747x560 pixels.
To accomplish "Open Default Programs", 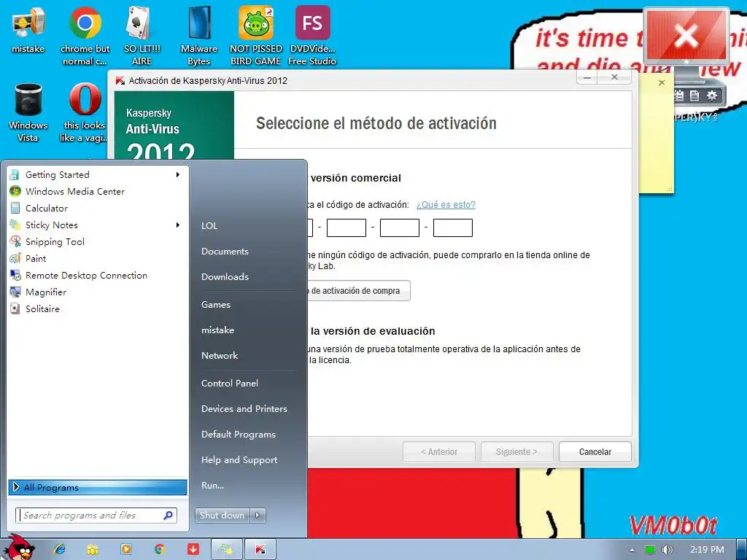I will click(239, 435).
